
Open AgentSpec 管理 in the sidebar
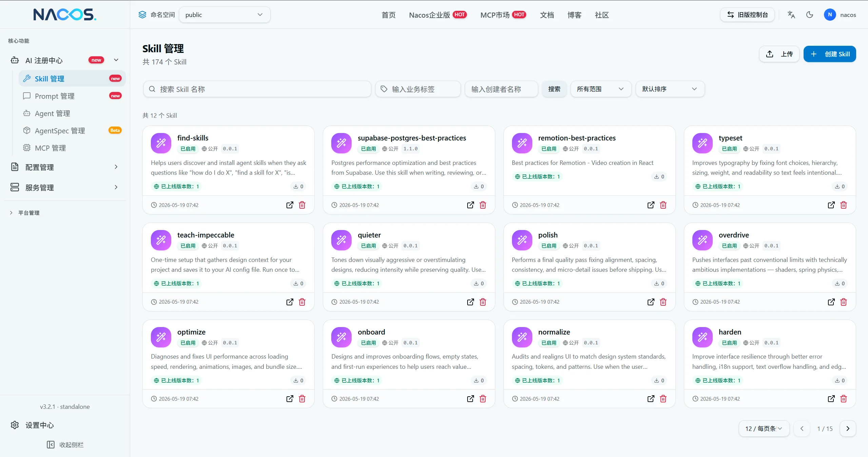72,131
